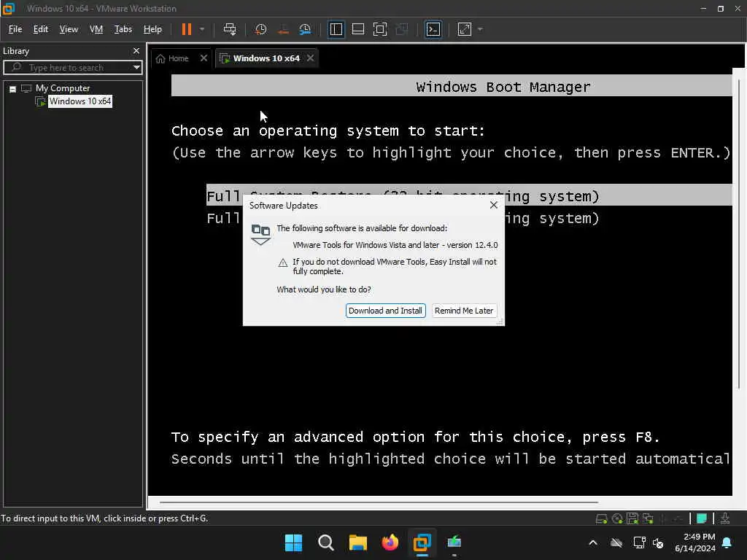This screenshot has width=747, height=560.
Task: Click the VMware Workstation taskbar icon
Action: click(x=422, y=542)
